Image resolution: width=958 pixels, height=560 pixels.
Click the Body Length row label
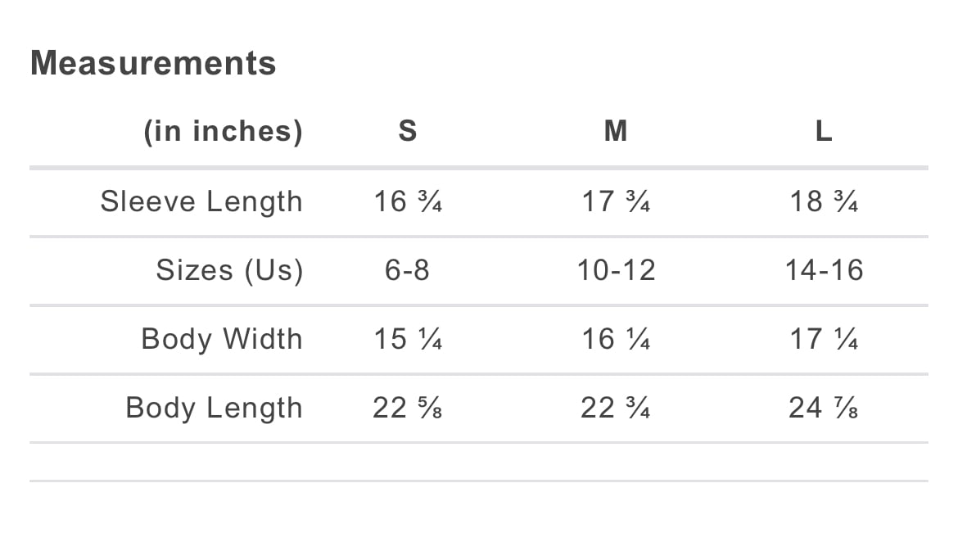214,408
